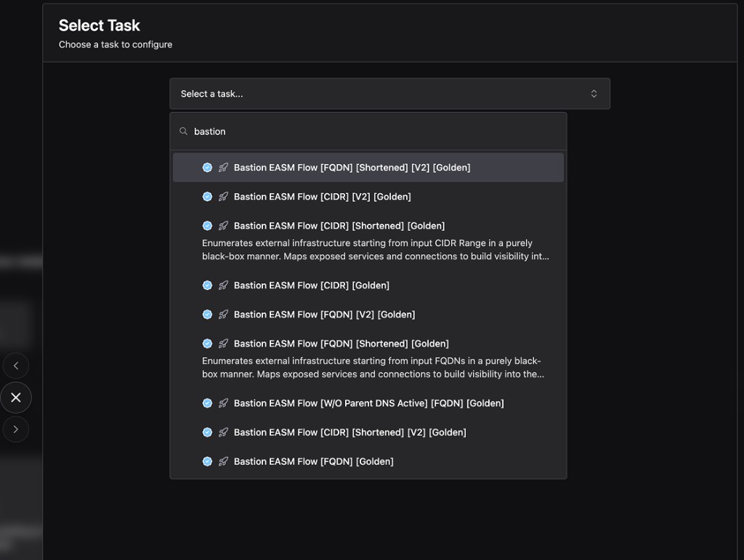Click the up-down chevron on task selector
This screenshot has height=560, width=744.
[594, 94]
